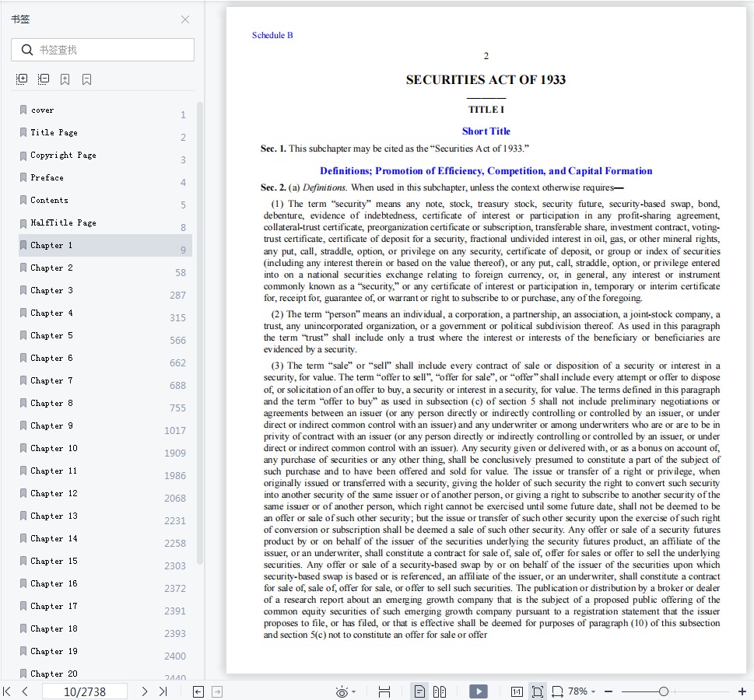This screenshot has width=754, height=700.
Task: Follow the 'Schedule B' link in the document
Action: coord(272,35)
